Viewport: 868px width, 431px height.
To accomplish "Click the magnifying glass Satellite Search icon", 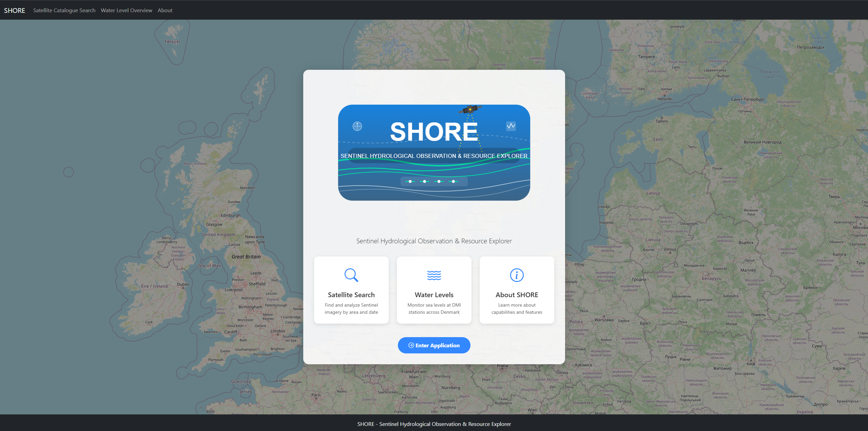I will click(351, 275).
